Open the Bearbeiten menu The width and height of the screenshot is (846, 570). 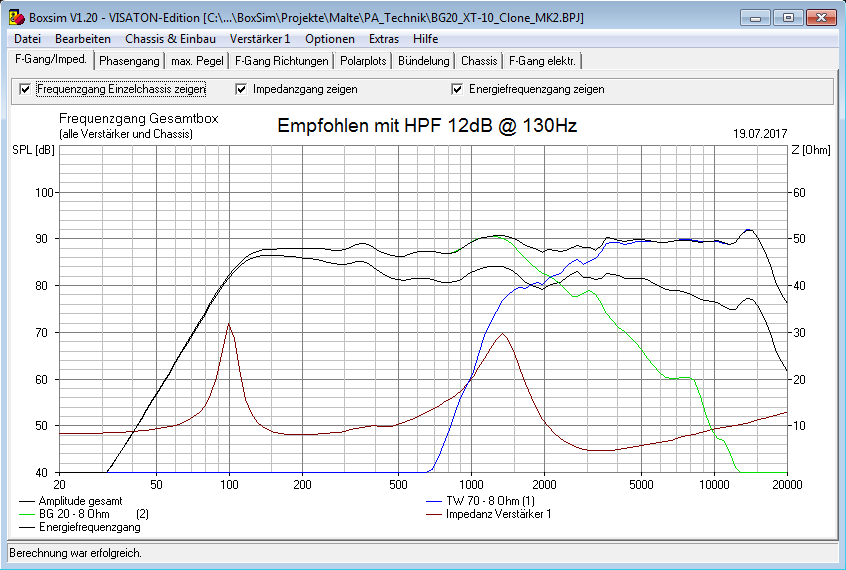(x=83, y=39)
